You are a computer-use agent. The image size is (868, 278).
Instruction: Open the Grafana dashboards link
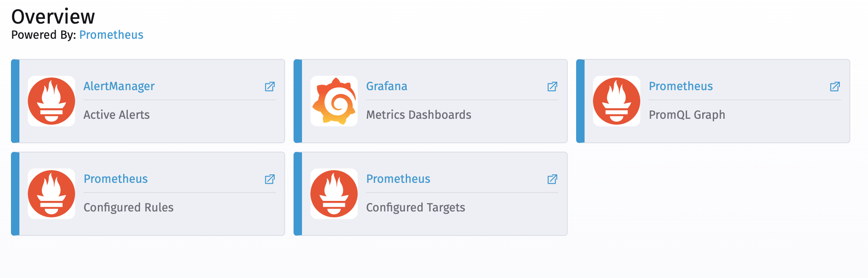pyautogui.click(x=386, y=86)
